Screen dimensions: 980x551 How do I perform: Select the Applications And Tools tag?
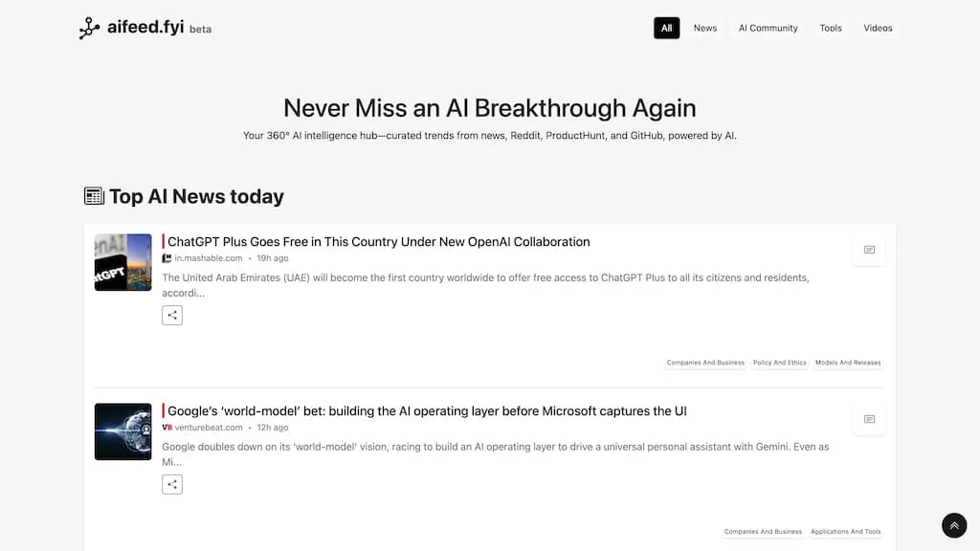(846, 532)
